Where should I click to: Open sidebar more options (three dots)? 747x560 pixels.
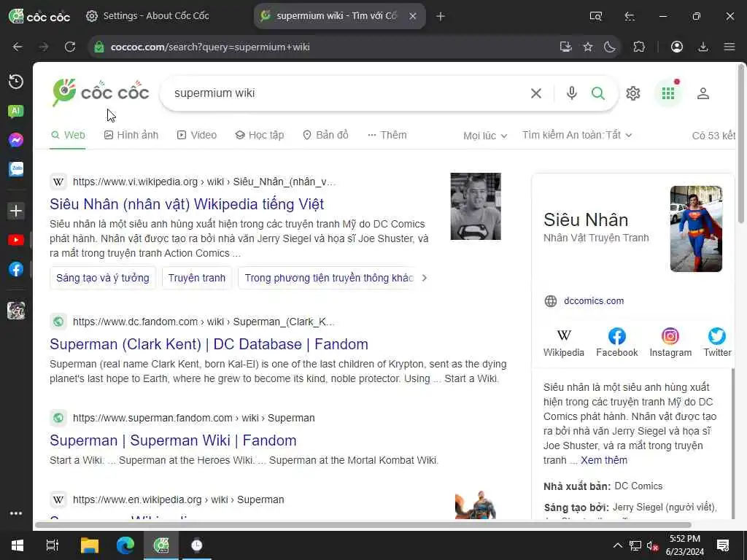click(x=16, y=513)
